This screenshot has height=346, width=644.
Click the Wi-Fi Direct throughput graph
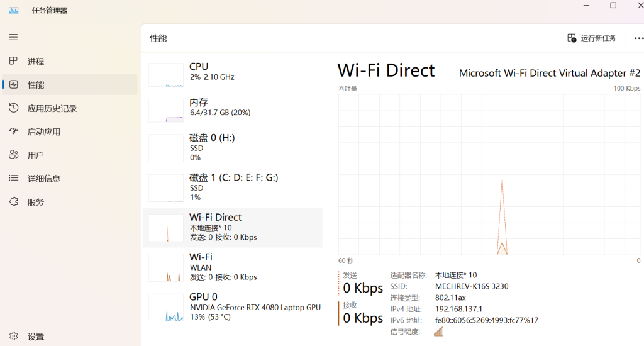[x=489, y=174]
